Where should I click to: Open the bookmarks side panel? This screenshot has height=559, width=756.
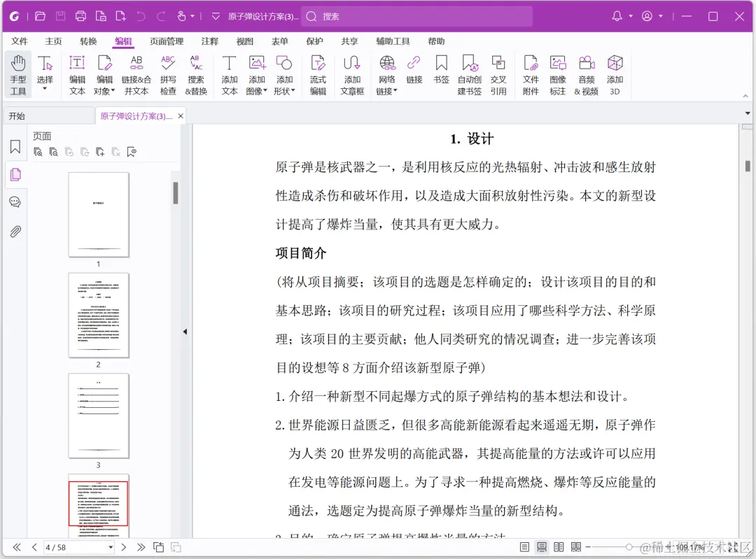tap(15, 146)
